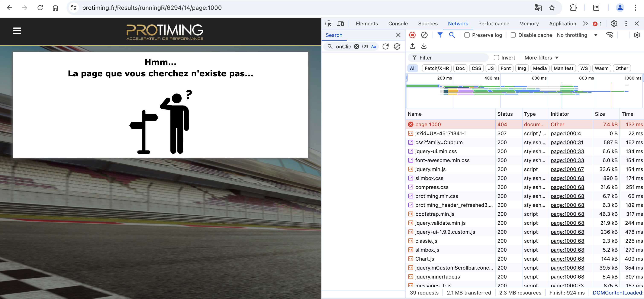Screen dimensions: 644x299
Task: Check the Invert filter checkbox
Action: point(496,58)
